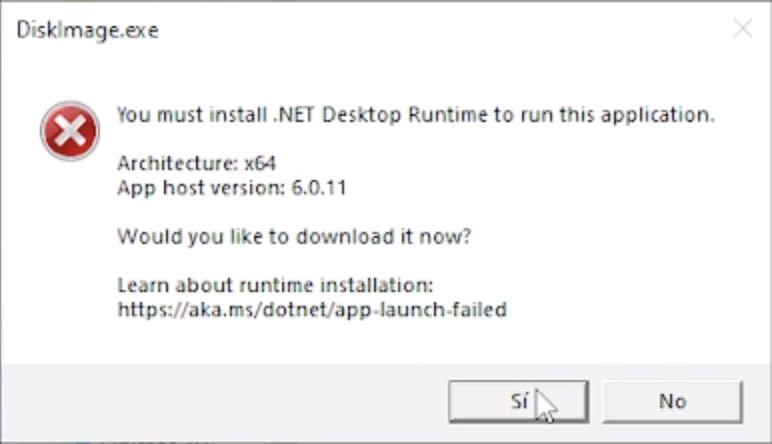
Task: Click 'Learn about runtime installation:' label
Action: click(x=275, y=285)
